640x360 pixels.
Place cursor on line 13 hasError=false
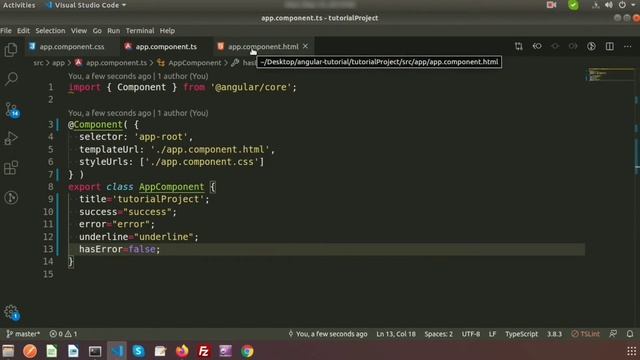point(120,249)
